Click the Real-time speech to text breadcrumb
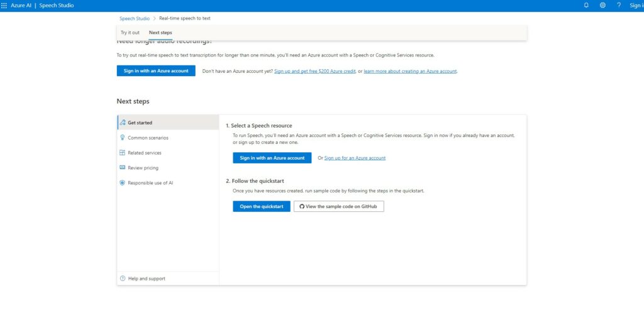Image resolution: width=644 pixels, height=315 pixels. [x=185, y=18]
